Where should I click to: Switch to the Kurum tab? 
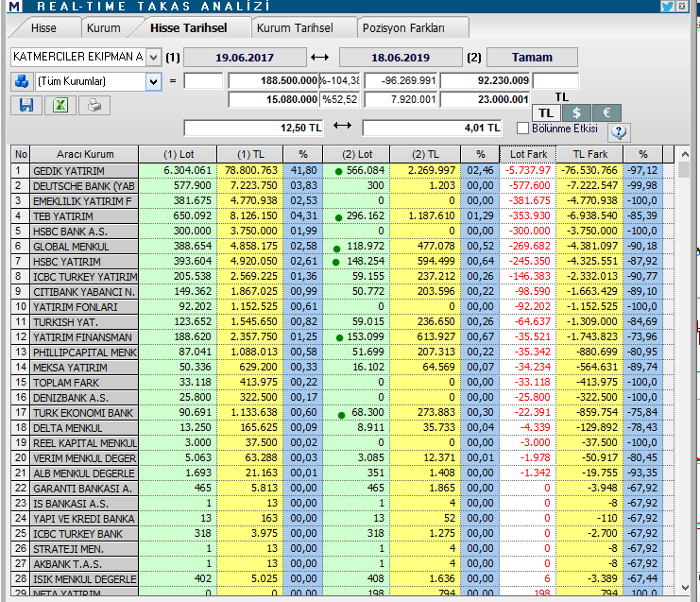pos(104,27)
